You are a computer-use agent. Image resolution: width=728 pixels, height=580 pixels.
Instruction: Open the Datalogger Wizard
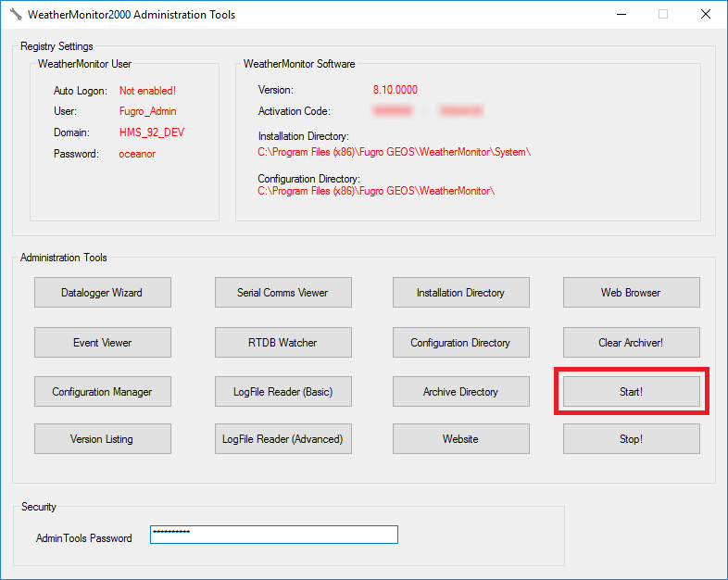coord(103,293)
